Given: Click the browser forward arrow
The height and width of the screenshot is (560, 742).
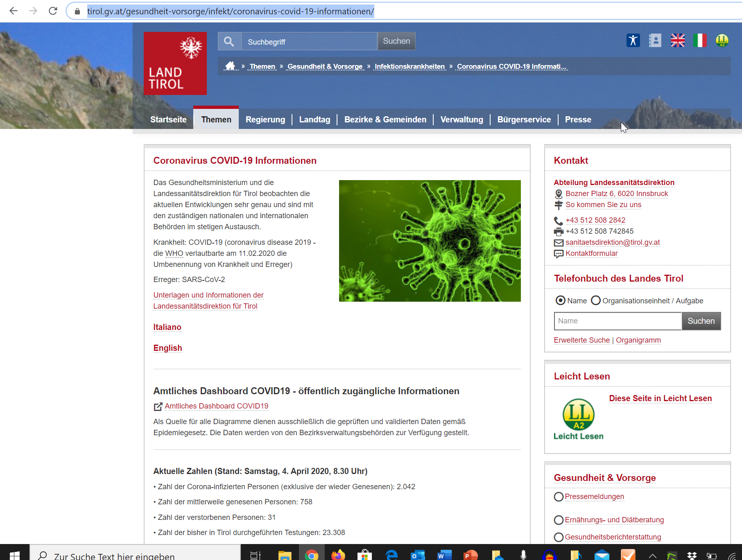Looking at the screenshot, I should [x=33, y=11].
